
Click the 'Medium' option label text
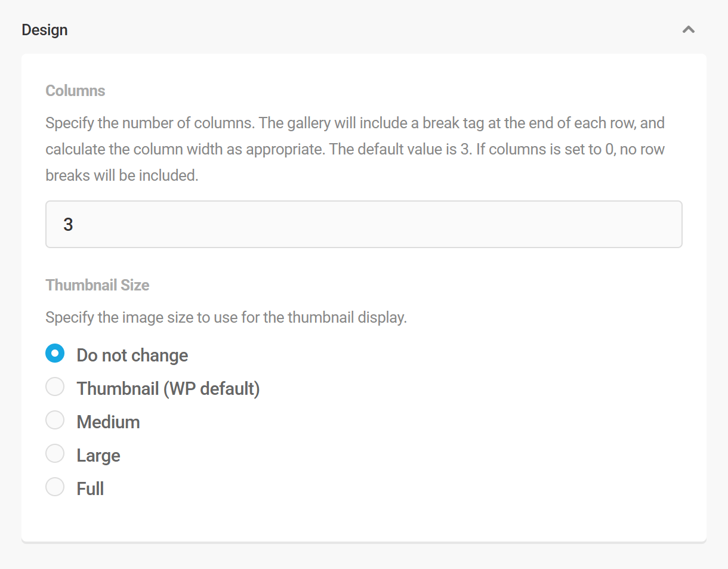(108, 422)
